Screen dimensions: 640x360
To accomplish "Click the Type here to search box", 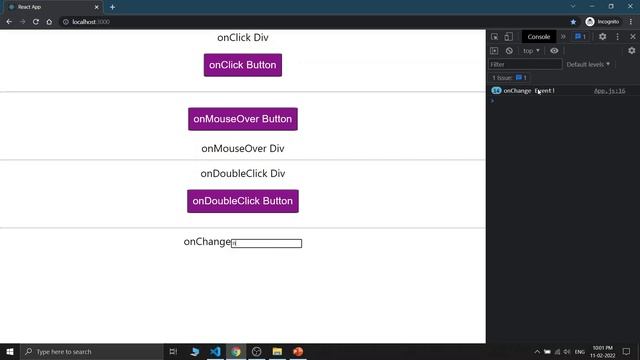I will [92, 351].
